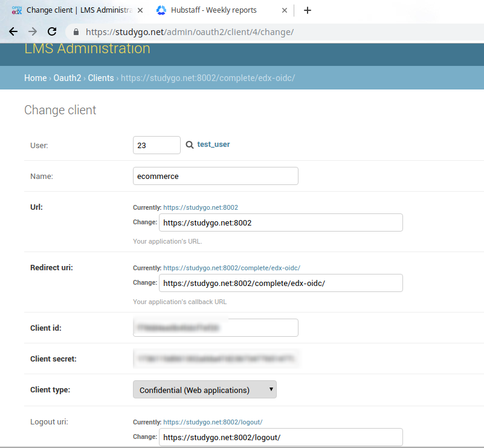
Task: Navigate to Clients breadcrumb link
Action: coord(101,78)
